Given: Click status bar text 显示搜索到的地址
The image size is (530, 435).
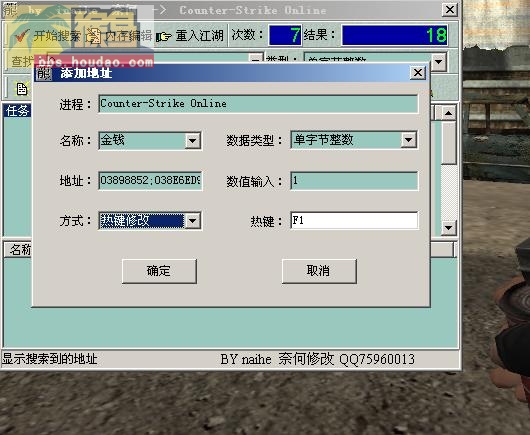Looking at the screenshot, I should pos(50,359).
